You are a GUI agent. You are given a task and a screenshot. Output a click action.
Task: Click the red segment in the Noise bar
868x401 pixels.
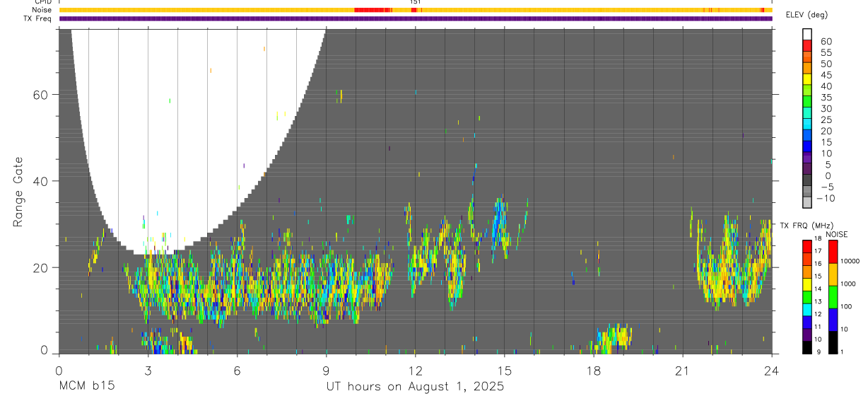(x=373, y=10)
